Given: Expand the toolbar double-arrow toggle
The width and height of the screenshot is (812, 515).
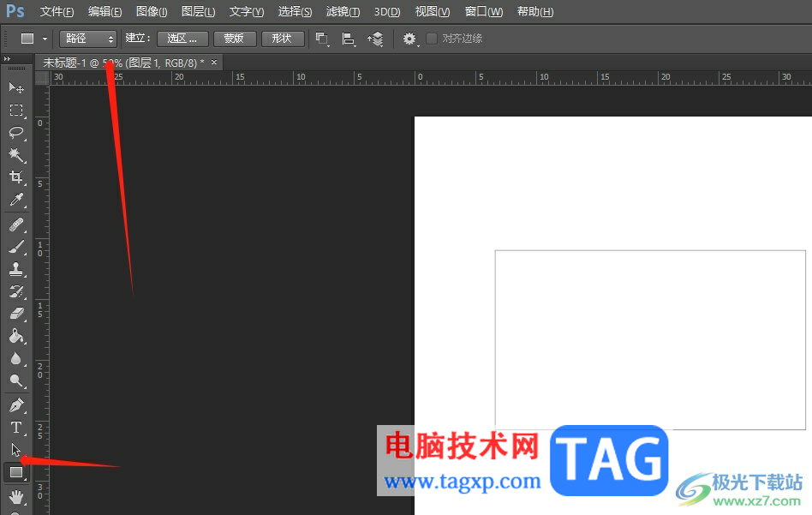Looking at the screenshot, I should pos(7,59).
